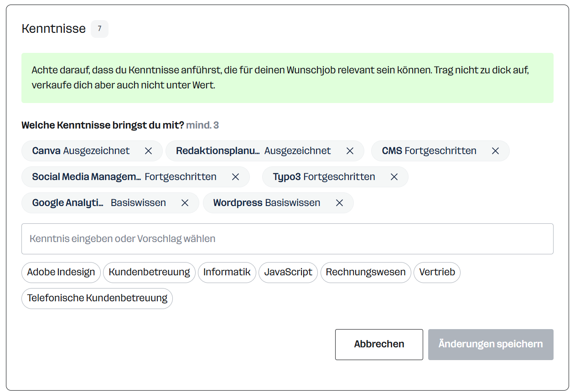Image resolution: width=575 pixels, height=392 pixels.
Task: Add the Telefonische Kundenbetreuung suggestion
Action: click(97, 299)
